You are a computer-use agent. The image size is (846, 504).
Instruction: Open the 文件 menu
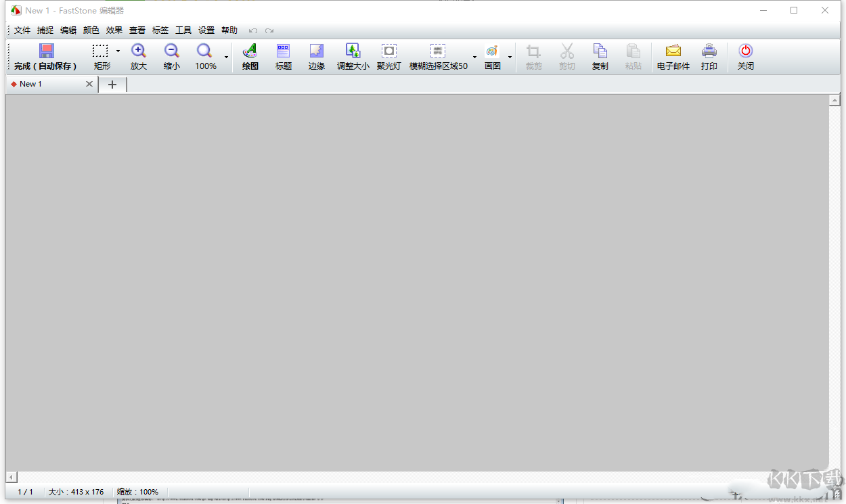[x=22, y=30]
